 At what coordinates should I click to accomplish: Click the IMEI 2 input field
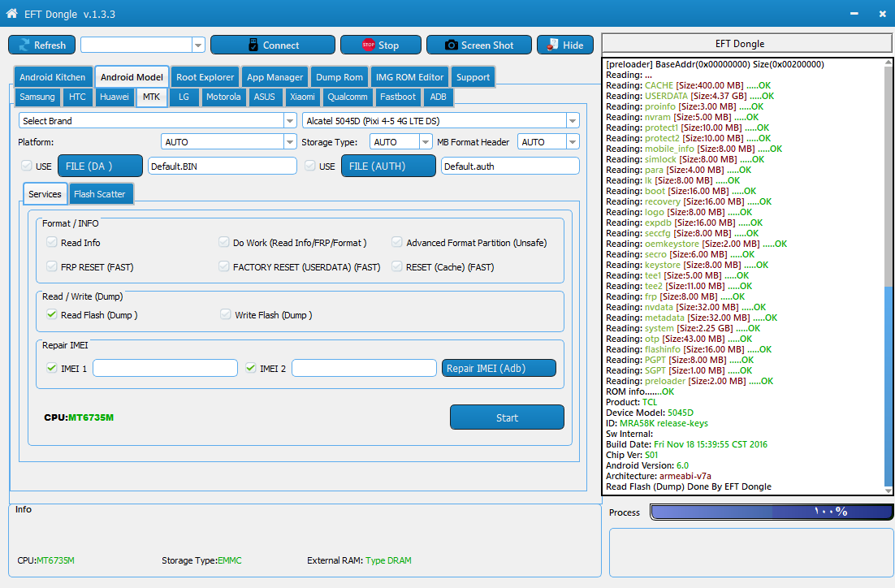coord(364,368)
